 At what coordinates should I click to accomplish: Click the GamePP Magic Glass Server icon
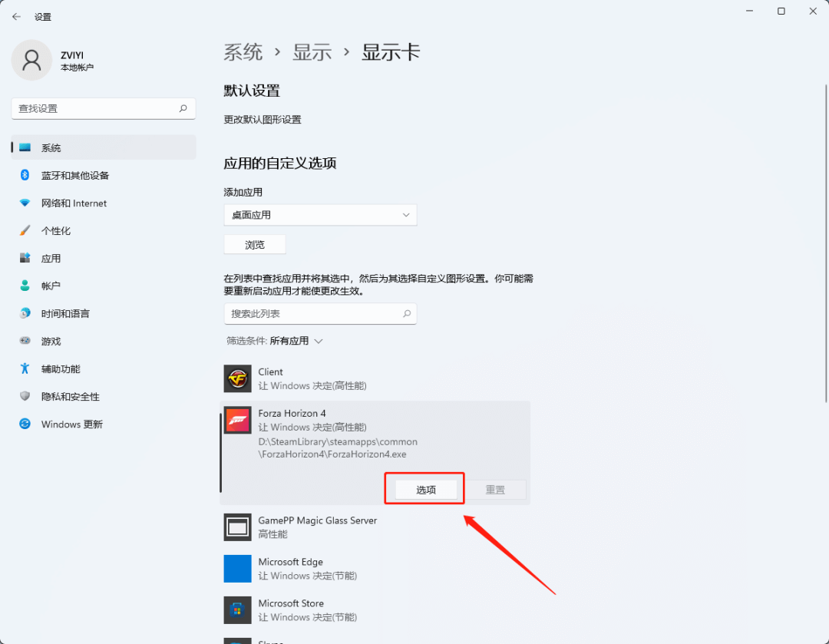(x=237, y=527)
